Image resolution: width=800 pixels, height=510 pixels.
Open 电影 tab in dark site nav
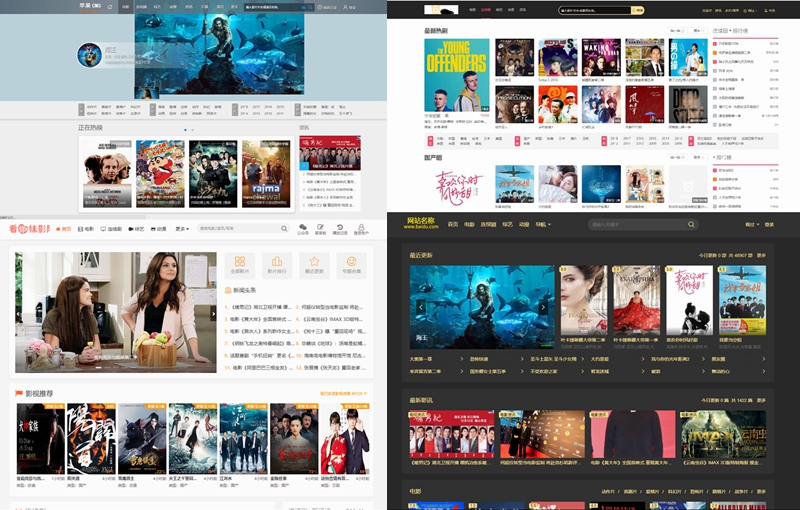click(x=469, y=224)
